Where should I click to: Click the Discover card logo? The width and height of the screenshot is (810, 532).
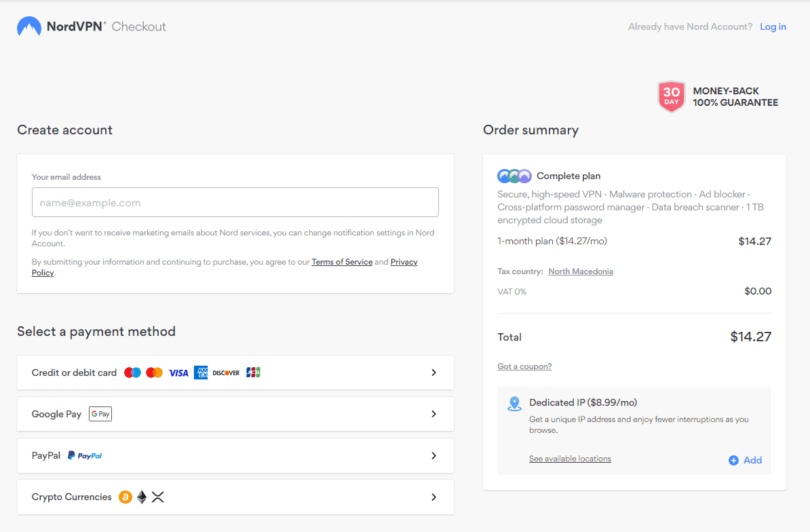coord(227,373)
